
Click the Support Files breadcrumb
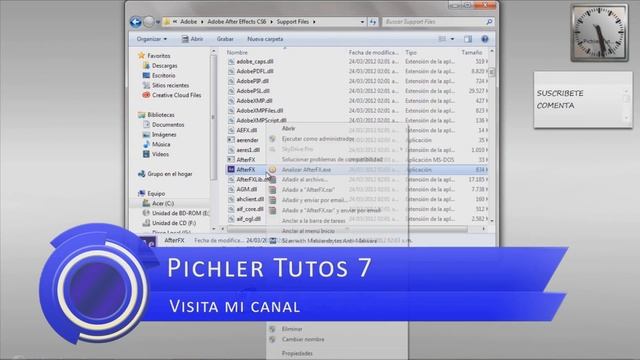coord(293,22)
